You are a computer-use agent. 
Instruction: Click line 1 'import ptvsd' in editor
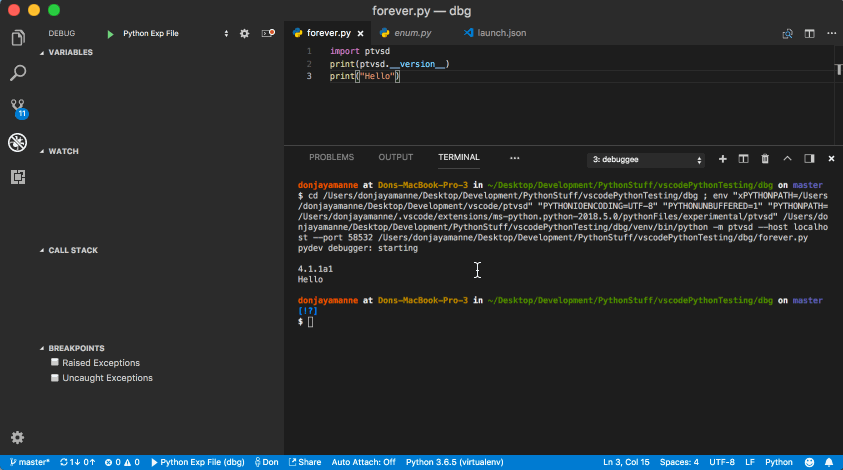tap(360, 51)
